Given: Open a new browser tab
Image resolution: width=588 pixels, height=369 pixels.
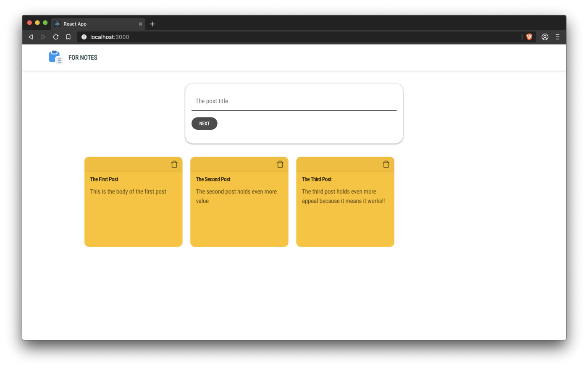Looking at the screenshot, I should point(152,24).
